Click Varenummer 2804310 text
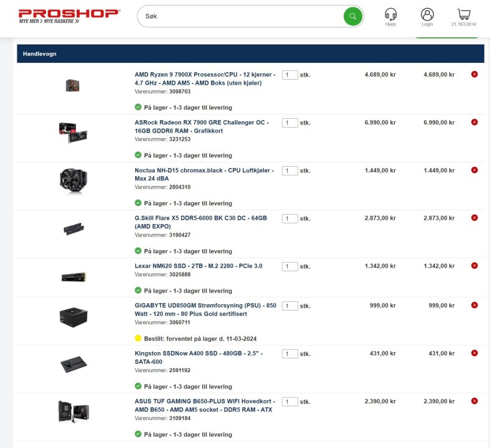The image size is (490, 448). [x=163, y=187]
